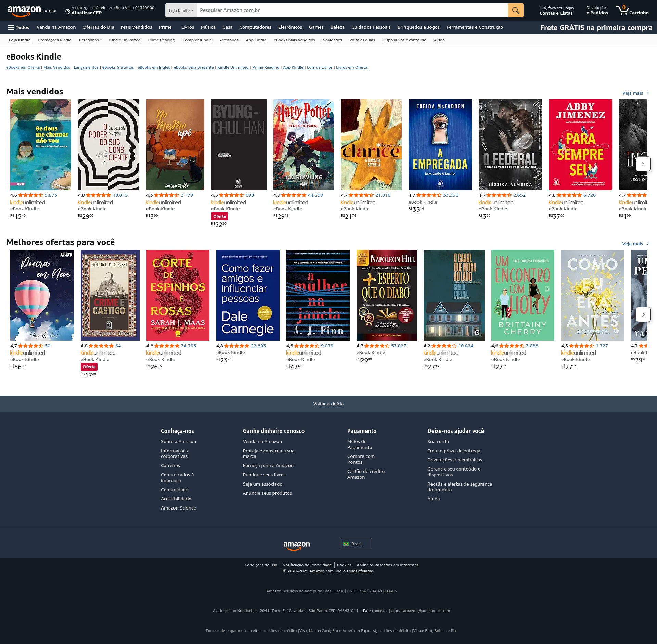
Task: Open Poeira em Neve book cover
Action: (42, 295)
